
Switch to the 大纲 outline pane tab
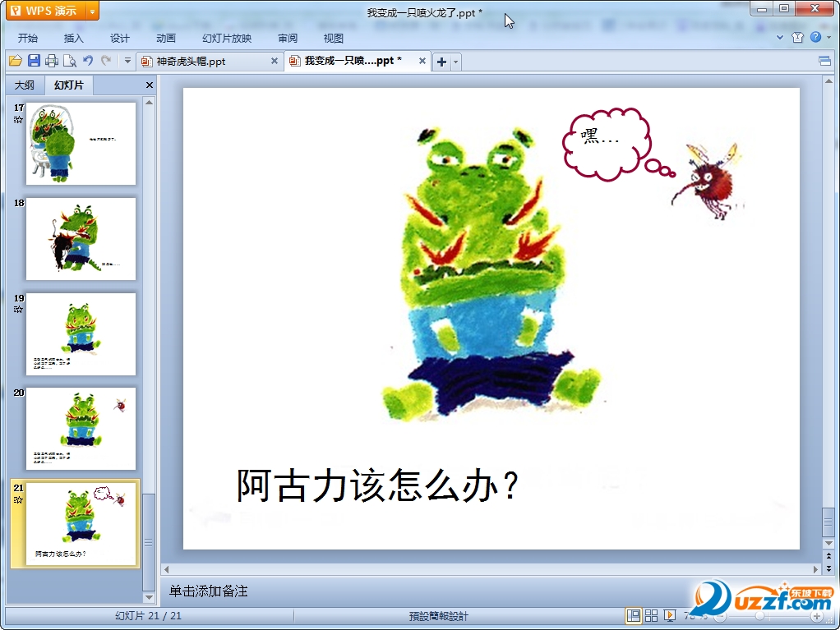point(24,85)
